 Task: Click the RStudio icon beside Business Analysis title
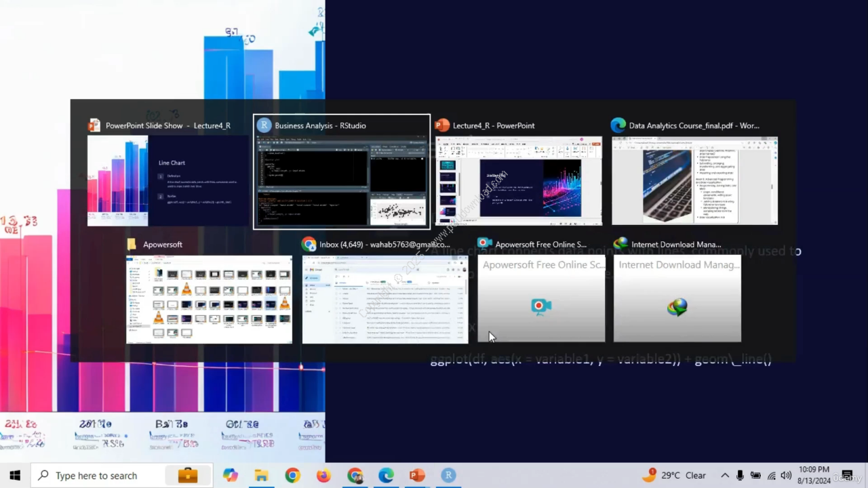(x=264, y=125)
